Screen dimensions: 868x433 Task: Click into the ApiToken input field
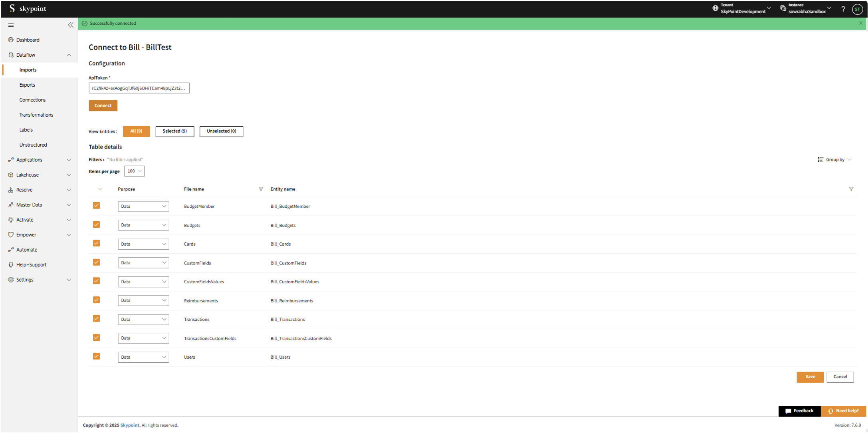139,88
